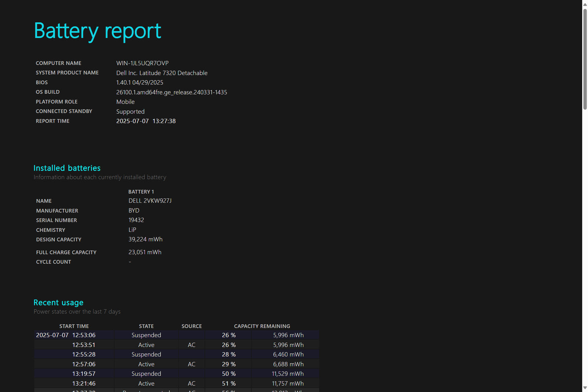Click the BIOS version 1.40.1 value
Viewport: 588px width, 392px height.
pos(140,83)
